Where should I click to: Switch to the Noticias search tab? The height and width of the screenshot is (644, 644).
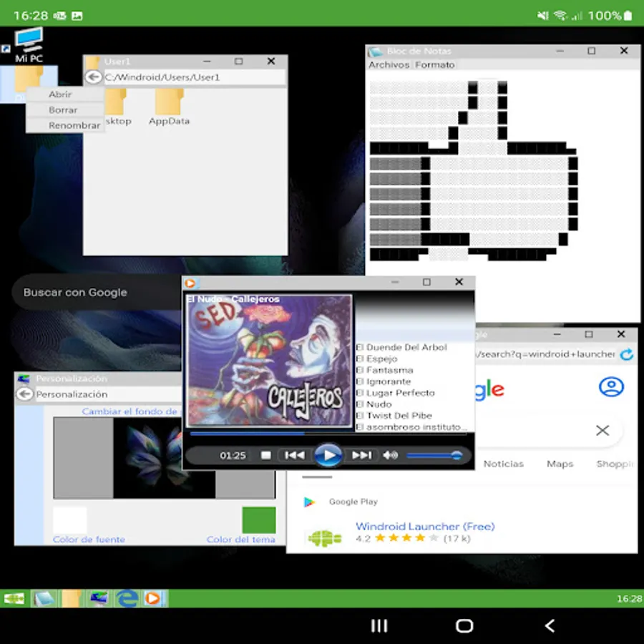tap(504, 464)
